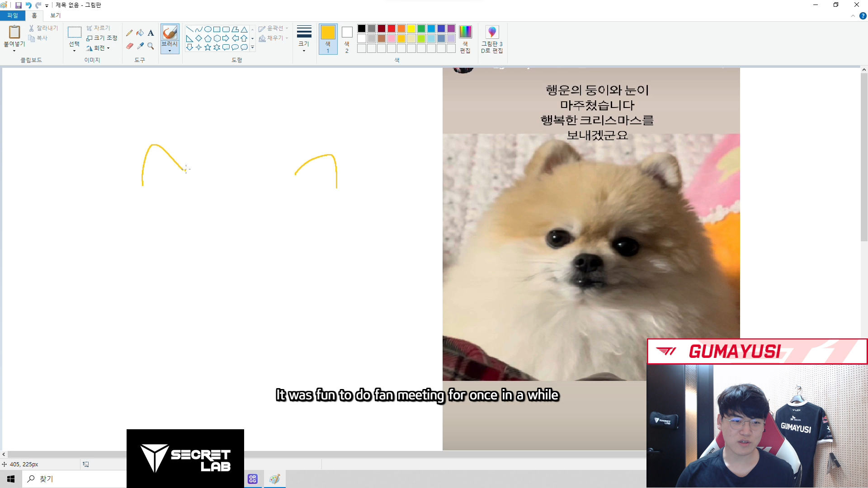Select the Pencil tool
Screen dimensions: 868x488
[129, 33]
